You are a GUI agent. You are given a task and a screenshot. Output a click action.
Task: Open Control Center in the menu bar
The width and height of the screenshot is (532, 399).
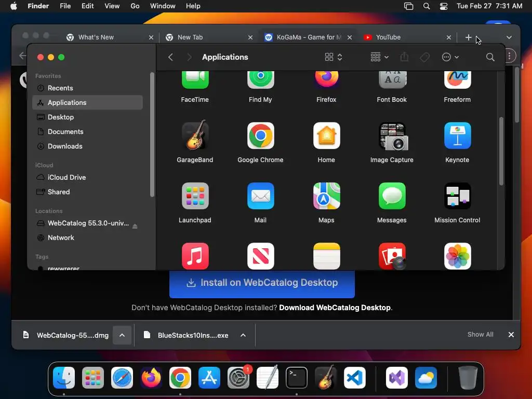pos(444,6)
